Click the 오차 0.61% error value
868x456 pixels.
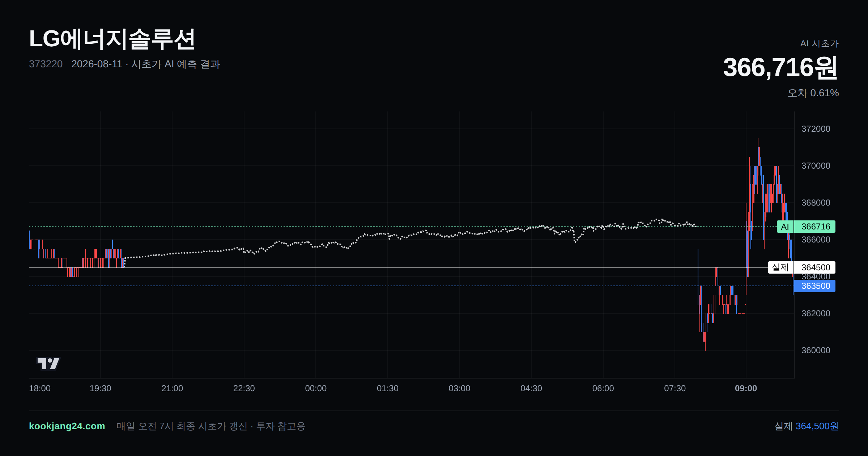click(x=813, y=93)
